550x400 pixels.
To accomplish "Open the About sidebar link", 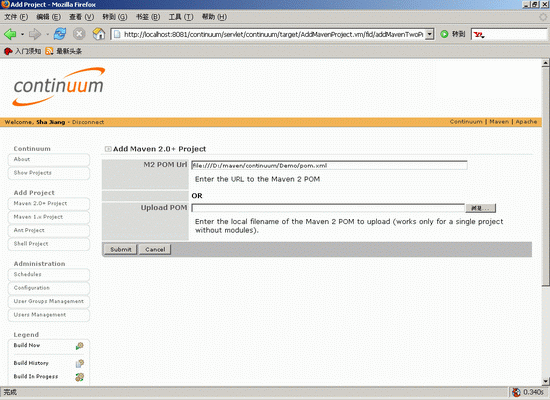I will [x=49, y=160].
